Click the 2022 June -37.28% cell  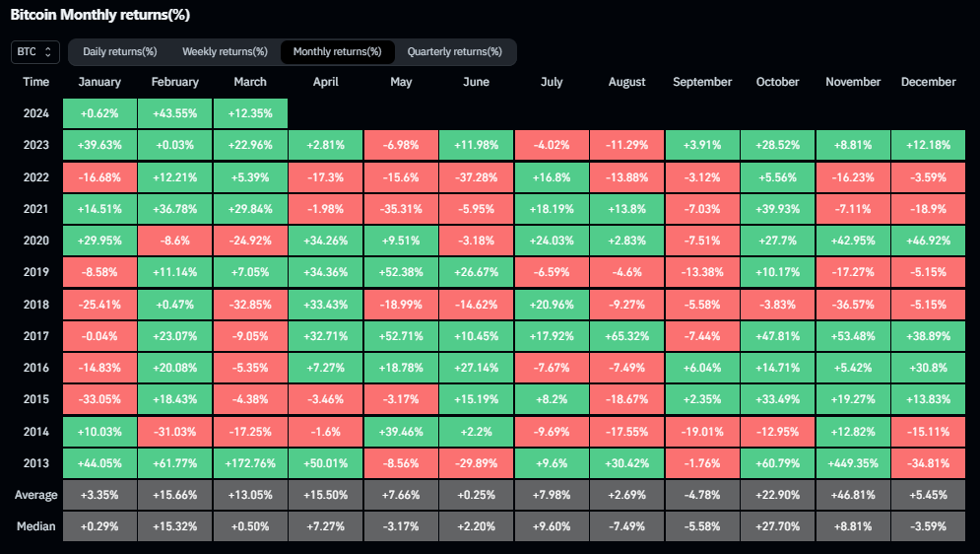477,177
